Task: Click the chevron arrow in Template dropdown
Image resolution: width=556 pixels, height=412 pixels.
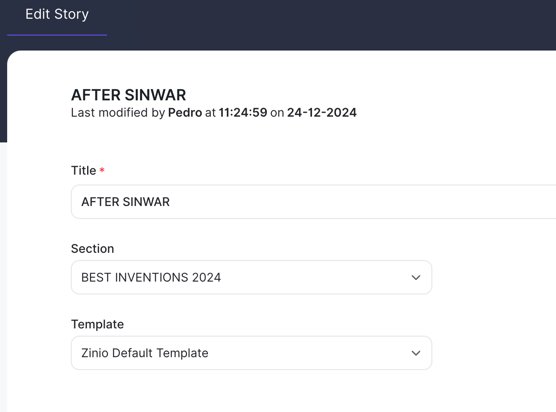Action: (x=416, y=353)
